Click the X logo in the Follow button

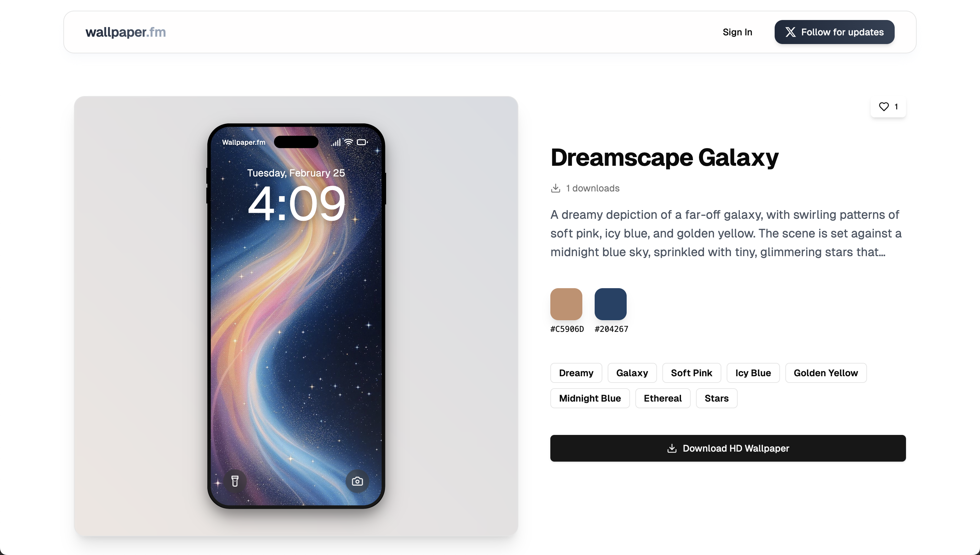click(x=790, y=32)
